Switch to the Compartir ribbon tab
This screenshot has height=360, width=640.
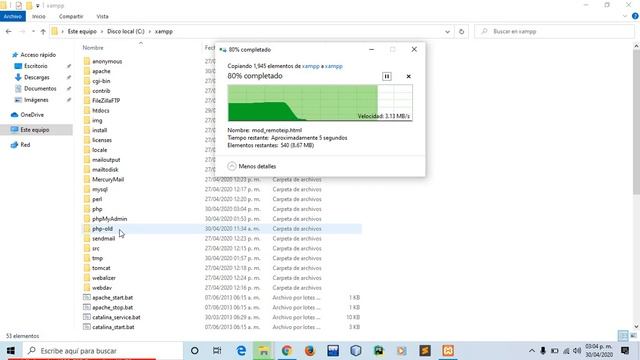71,16
